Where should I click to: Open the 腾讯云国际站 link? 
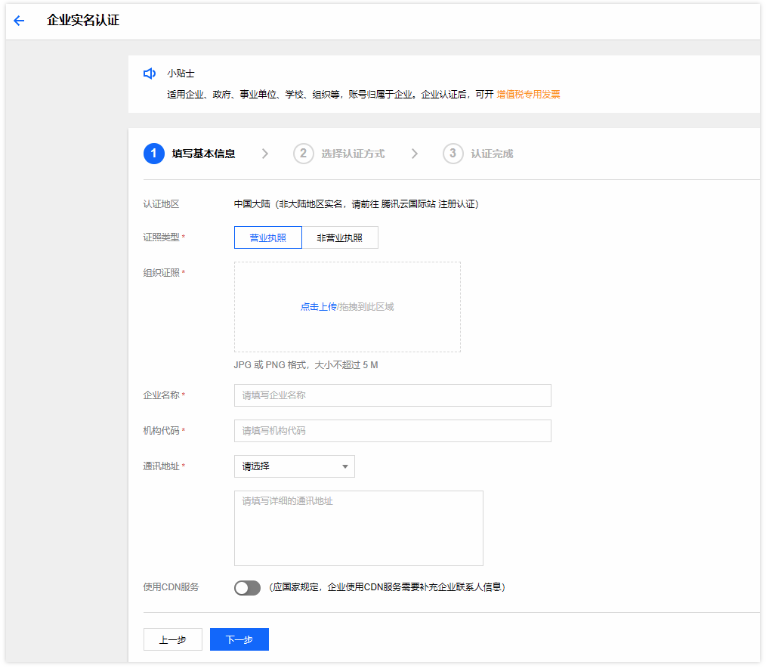point(408,204)
